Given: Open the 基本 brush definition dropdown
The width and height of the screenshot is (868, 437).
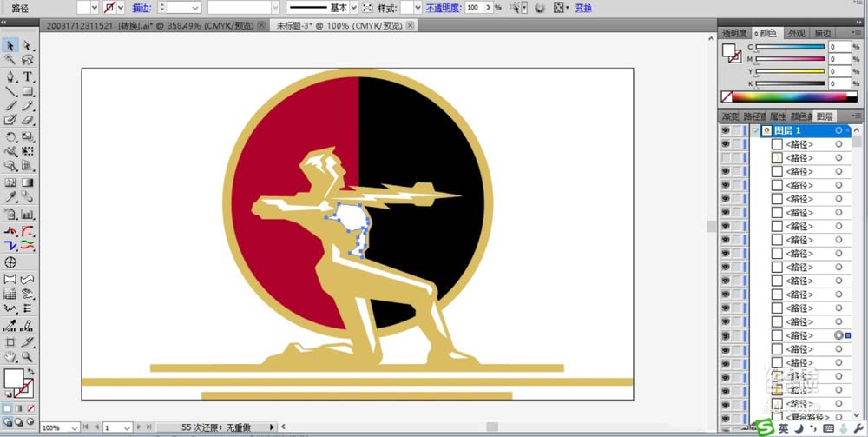Looking at the screenshot, I should click(x=354, y=8).
